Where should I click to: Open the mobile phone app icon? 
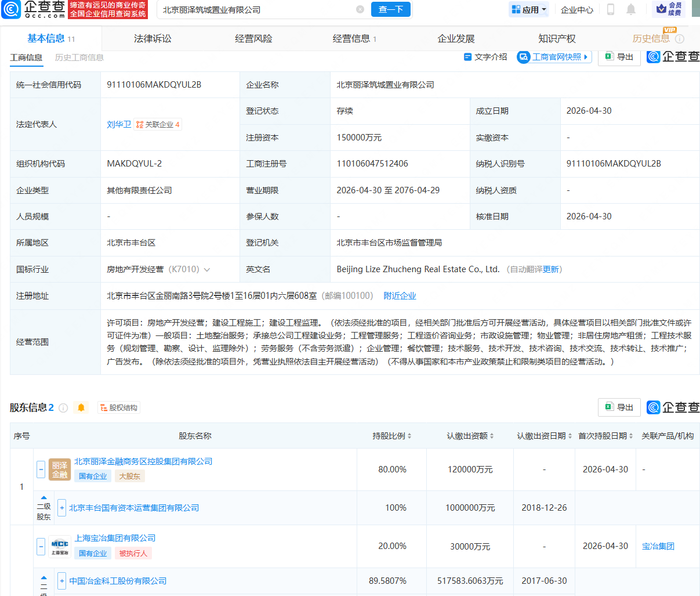point(611,9)
